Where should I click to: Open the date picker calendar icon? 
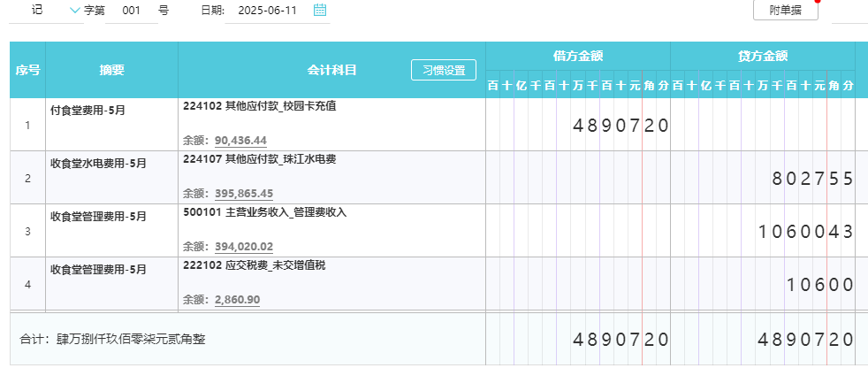tap(319, 10)
